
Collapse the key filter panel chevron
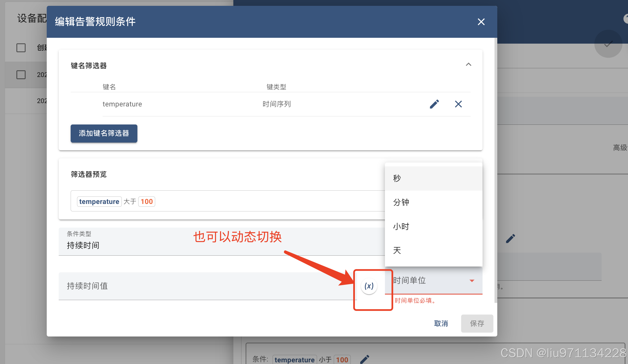coord(468,64)
